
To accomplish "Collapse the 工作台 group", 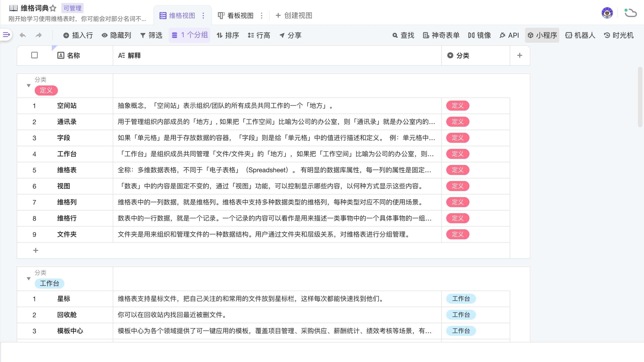I will click(x=29, y=279).
